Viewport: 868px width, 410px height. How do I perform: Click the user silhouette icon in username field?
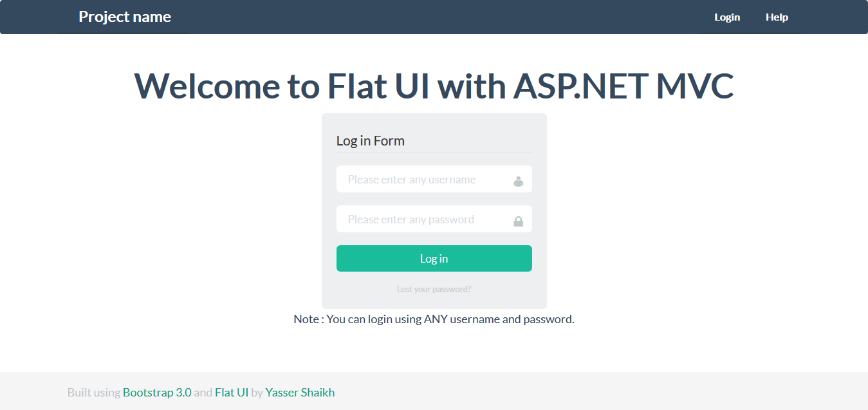(518, 182)
